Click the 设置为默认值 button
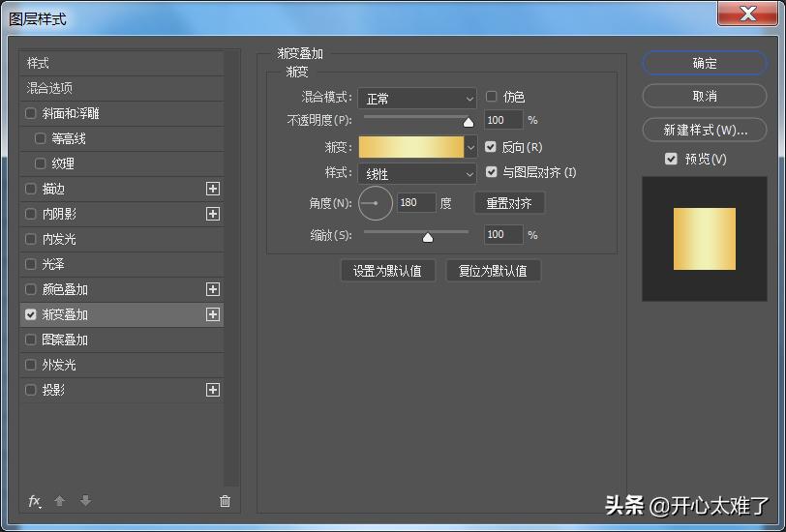 (387, 271)
